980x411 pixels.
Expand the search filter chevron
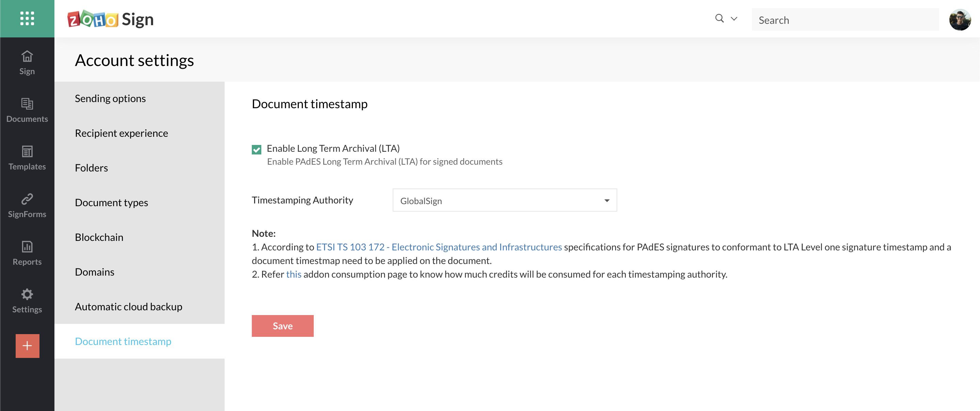point(734,19)
